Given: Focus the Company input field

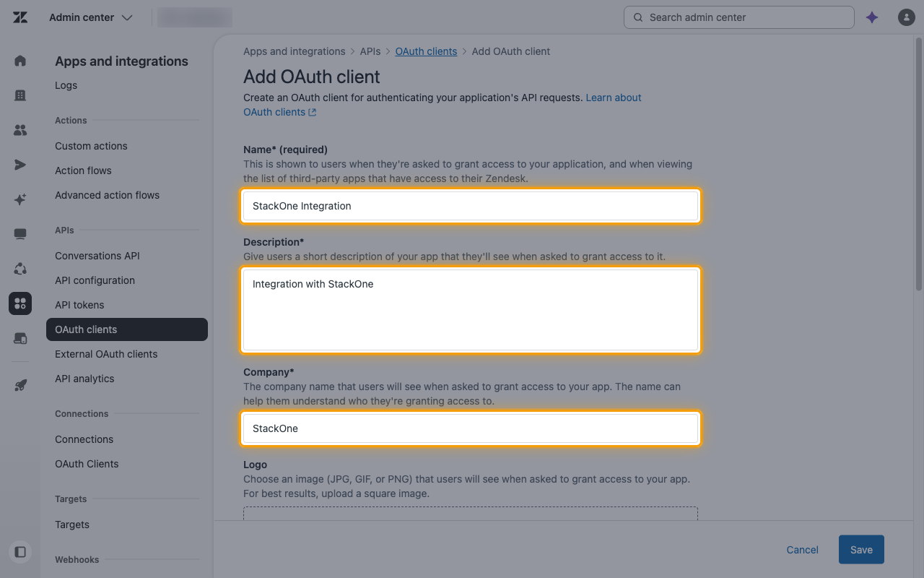Looking at the screenshot, I should (x=471, y=428).
